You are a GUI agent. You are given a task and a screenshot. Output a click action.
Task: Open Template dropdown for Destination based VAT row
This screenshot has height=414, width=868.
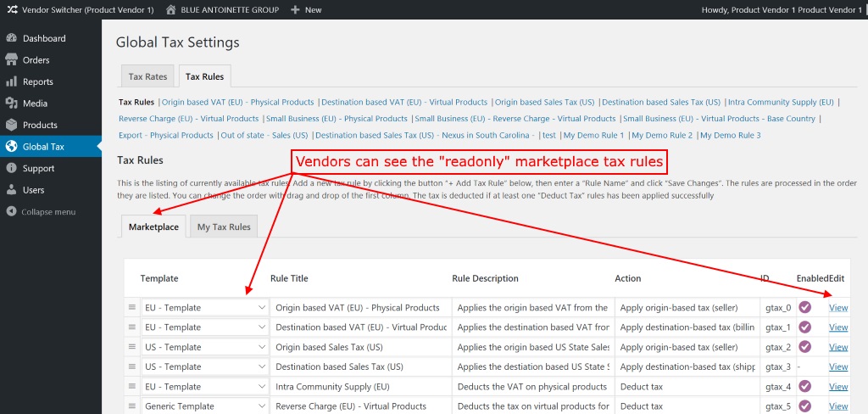(x=205, y=327)
